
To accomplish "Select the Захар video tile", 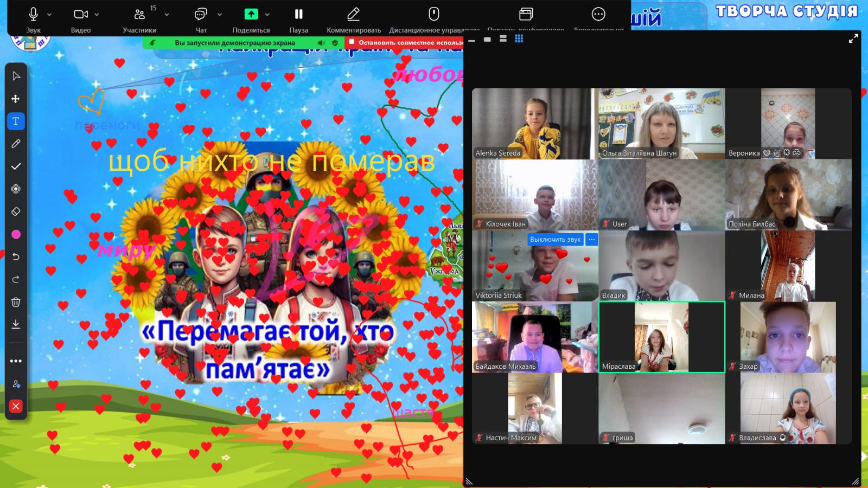I will [788, 337].
